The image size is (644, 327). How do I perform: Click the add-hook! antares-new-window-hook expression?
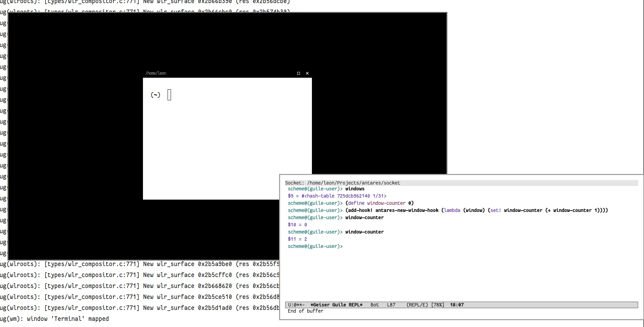pyautogui.click(x=477, y=210)
